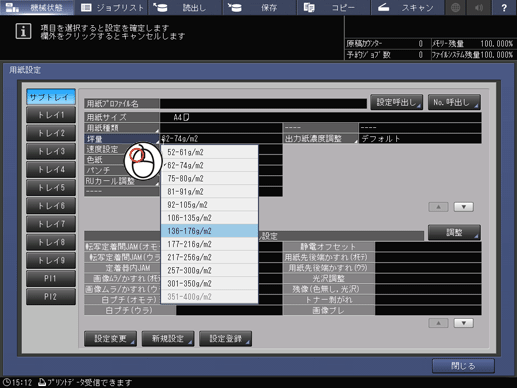Viewport: 517px width, 388px height.
Task: Click lower adjustment list scroll-down arrow
Action: click(x=464, y=323)
